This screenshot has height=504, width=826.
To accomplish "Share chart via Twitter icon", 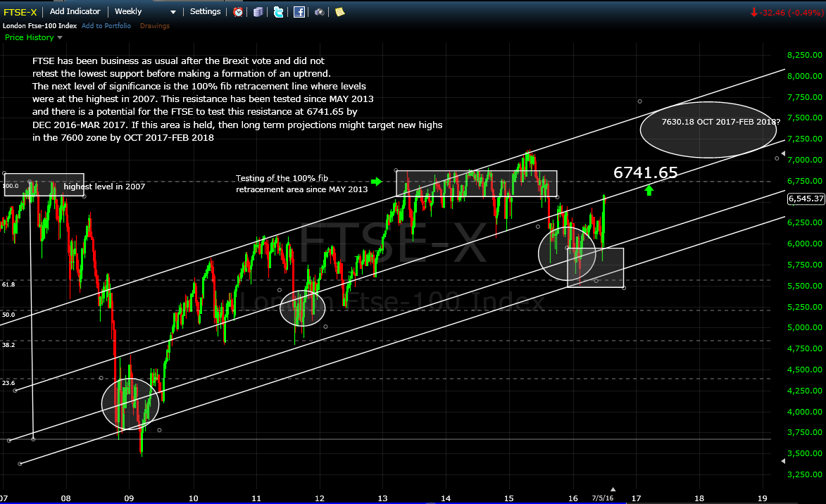I will (x=279, y=11).
